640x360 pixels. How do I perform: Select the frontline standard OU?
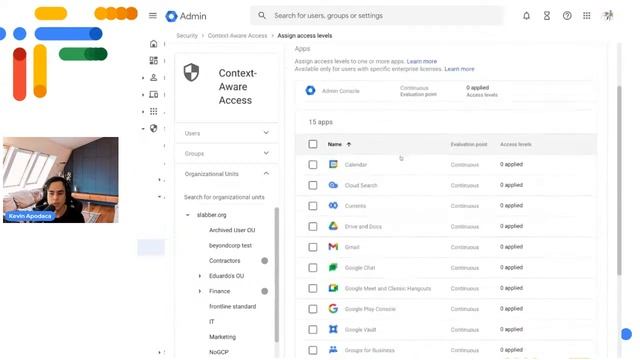pos(232,306)
